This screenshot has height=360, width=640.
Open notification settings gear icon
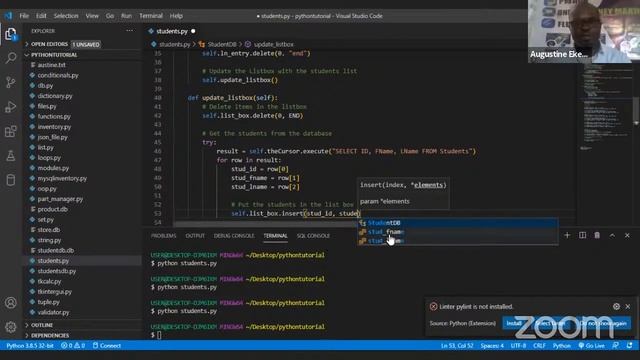click(x=616, y=306)
